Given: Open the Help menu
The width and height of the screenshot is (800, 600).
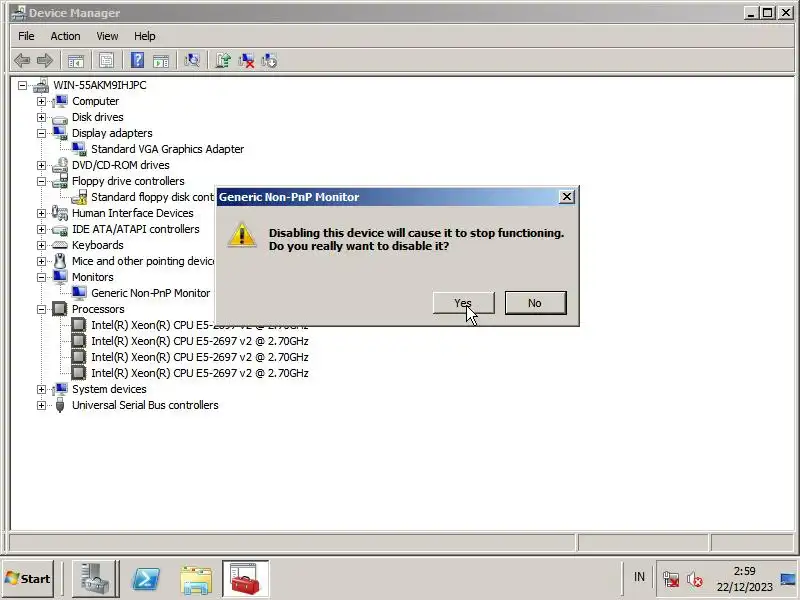Looking at the screenshot, I should pos(145,36).
